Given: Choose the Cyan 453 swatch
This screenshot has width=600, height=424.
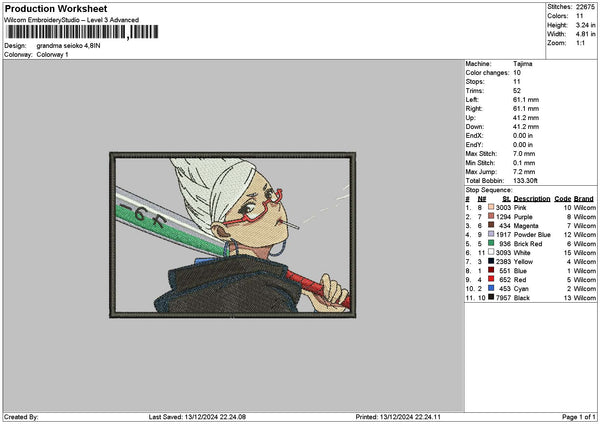Looking at the screenshot, I should [491, 289].
